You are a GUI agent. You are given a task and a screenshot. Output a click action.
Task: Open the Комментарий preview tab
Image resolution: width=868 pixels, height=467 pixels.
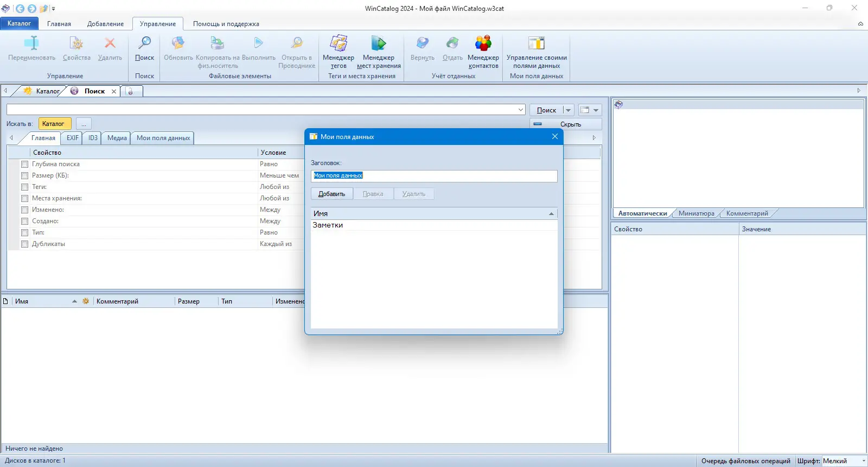tap(747, 213)
